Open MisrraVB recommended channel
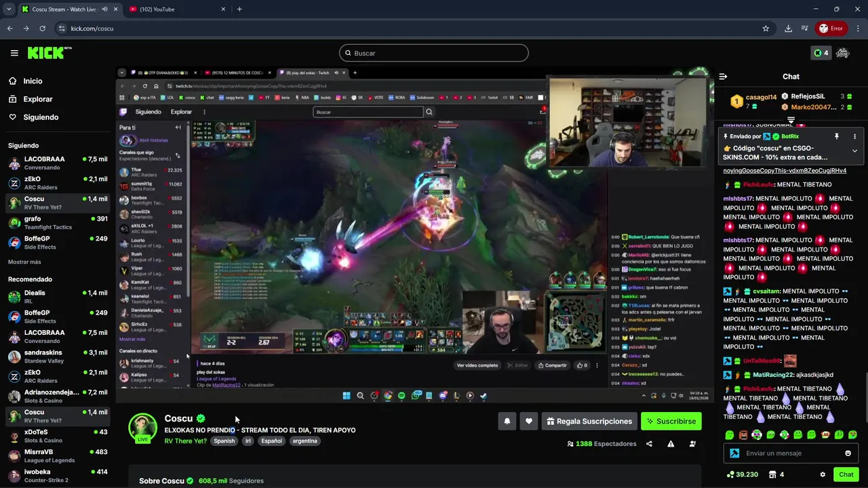 tap(58, 456)
